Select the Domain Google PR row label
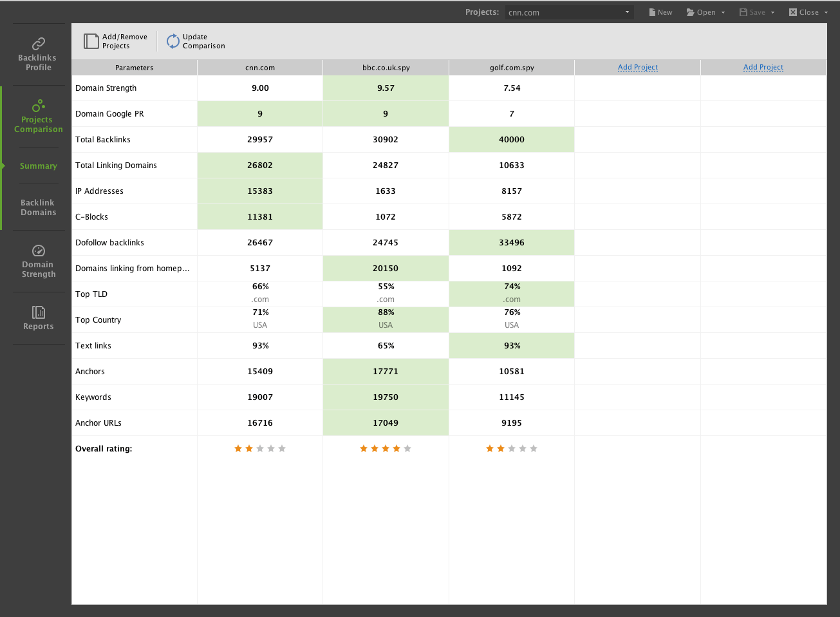Image resolution: width=840 pixels, height=617 pixels. pos(109,114)
